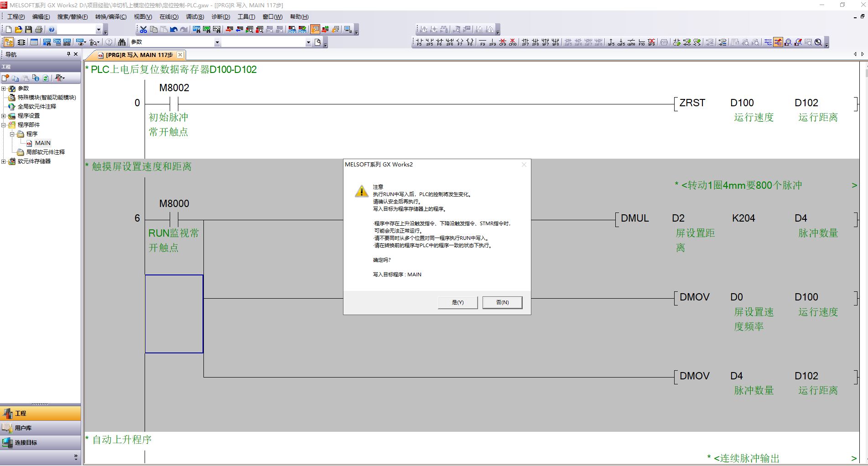Insert an open contact with F5 icon
Screen dimensions: 868x466
coord(419,42)
